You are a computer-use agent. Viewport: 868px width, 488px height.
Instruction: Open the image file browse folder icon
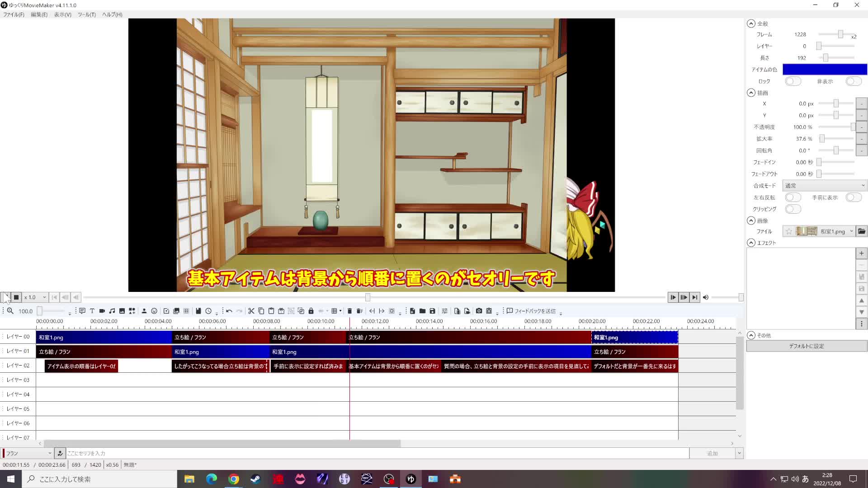tap(862, 231)
